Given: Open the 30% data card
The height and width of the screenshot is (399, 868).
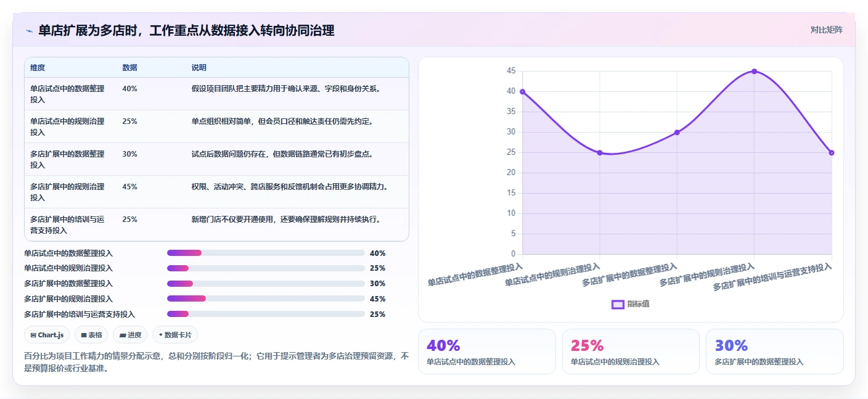Looking at the screenshot, I should point(775,352).
